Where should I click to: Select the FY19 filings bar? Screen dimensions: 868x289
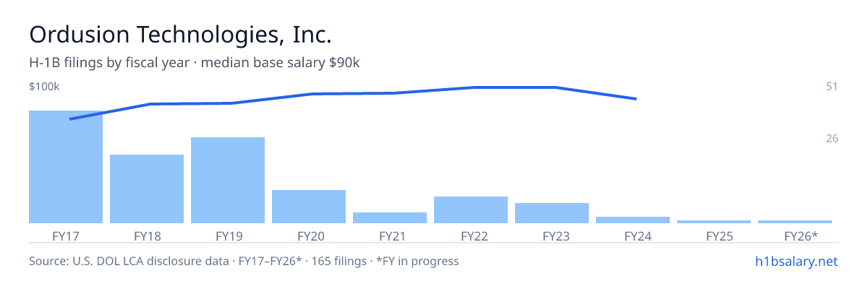(x=228, y=180)
